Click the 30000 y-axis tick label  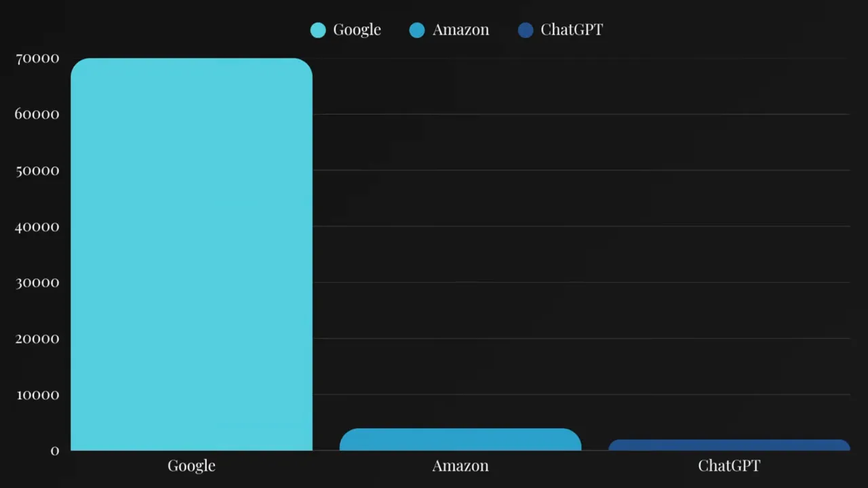click(37, 283)
